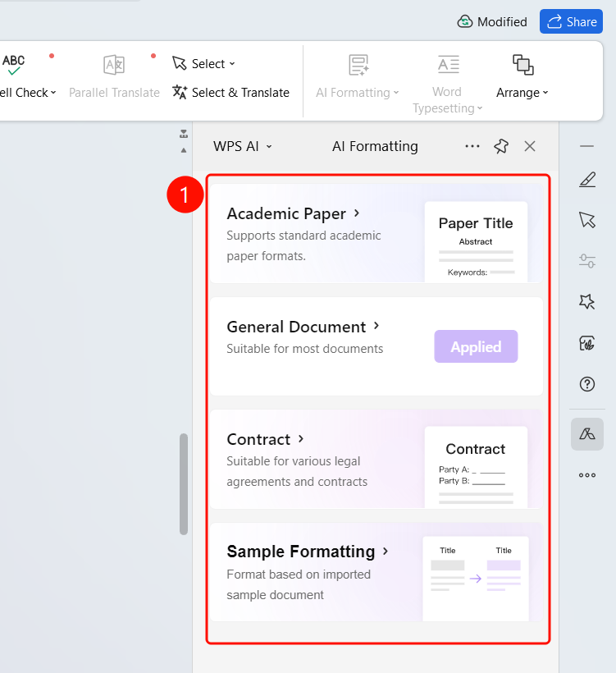Click the blue Share button

[571, 21]
